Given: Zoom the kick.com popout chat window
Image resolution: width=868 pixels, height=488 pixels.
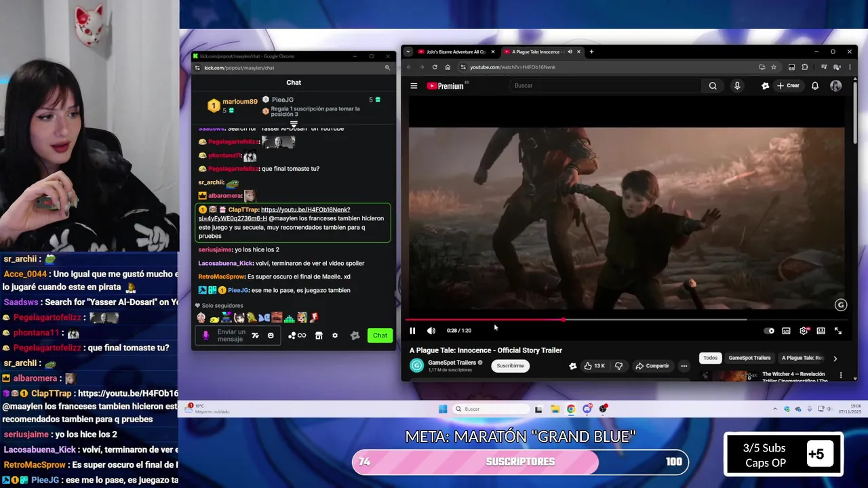Looking at the screenshot, I should pyautogui.click(x=387, y=68).
